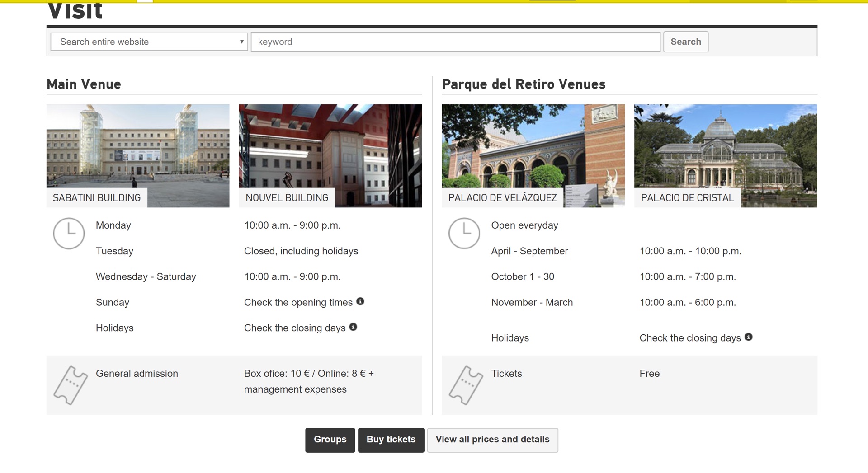Screen dimensions: 868x473
Task: Click info icon beside Retiro closing days
Action: pos(749,337)
